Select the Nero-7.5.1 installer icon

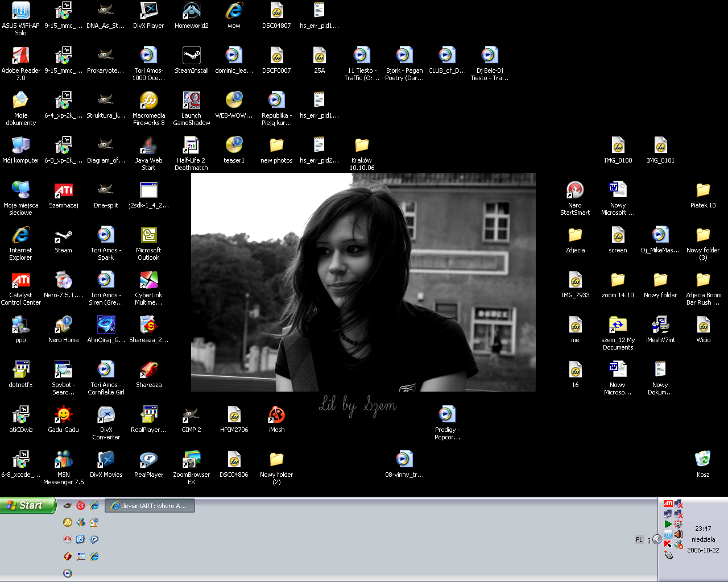click(63, 284)
